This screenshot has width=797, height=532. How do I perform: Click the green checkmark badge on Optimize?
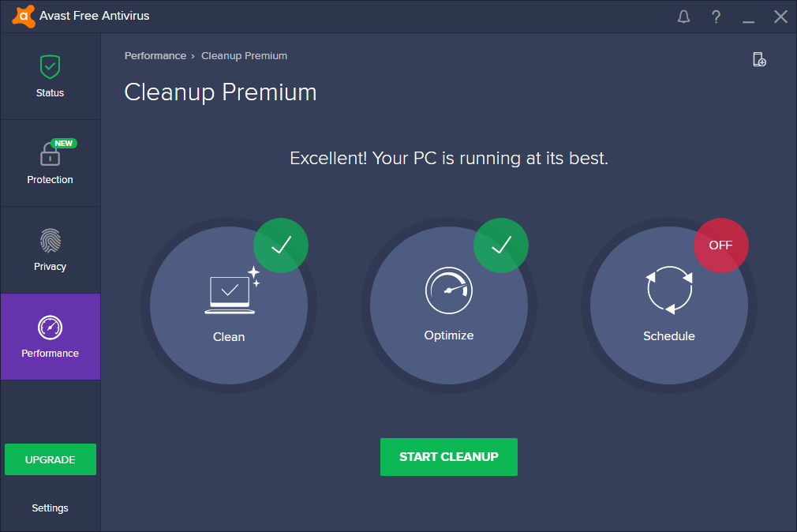point(501,245)
